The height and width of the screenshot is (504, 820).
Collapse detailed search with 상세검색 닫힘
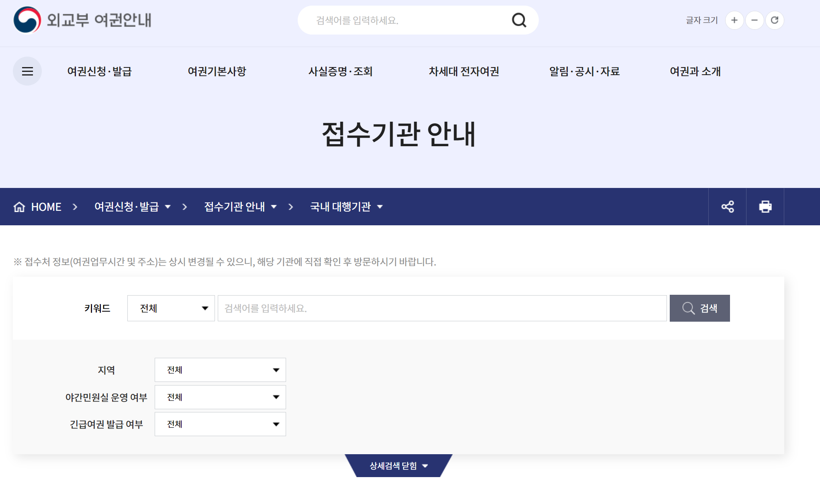(x=398, y=466)
